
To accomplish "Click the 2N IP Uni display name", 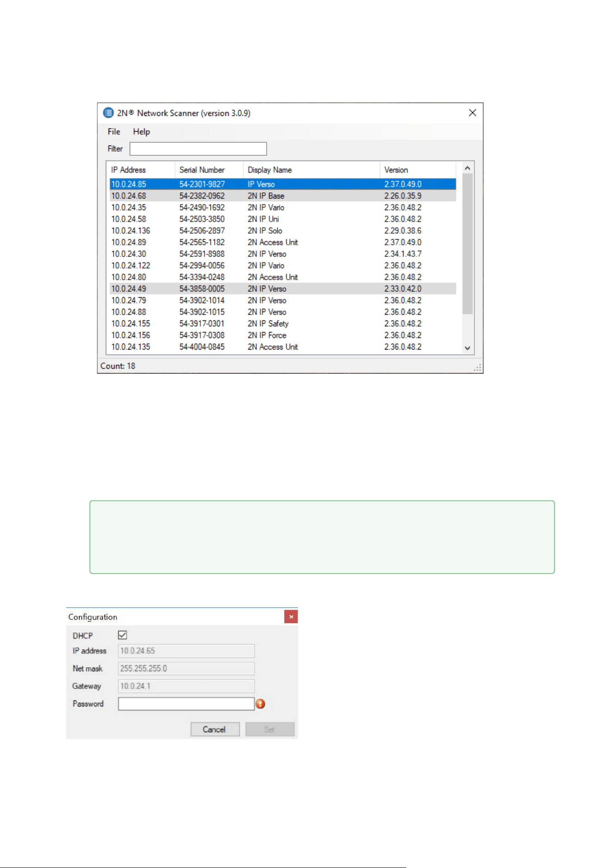I will coord(263,219).
